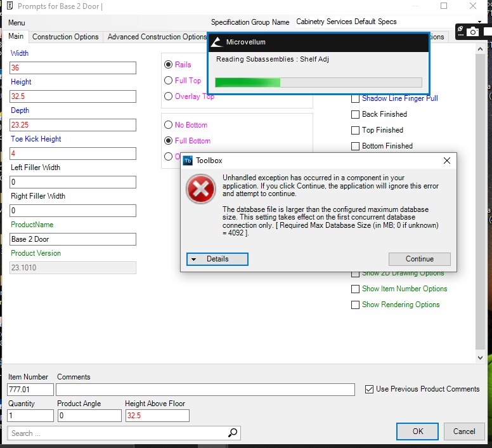Click 'Reading Subassemblies : Shelf Adj' status text
Viewport: 492px width, 448px height.
[273, 59]
